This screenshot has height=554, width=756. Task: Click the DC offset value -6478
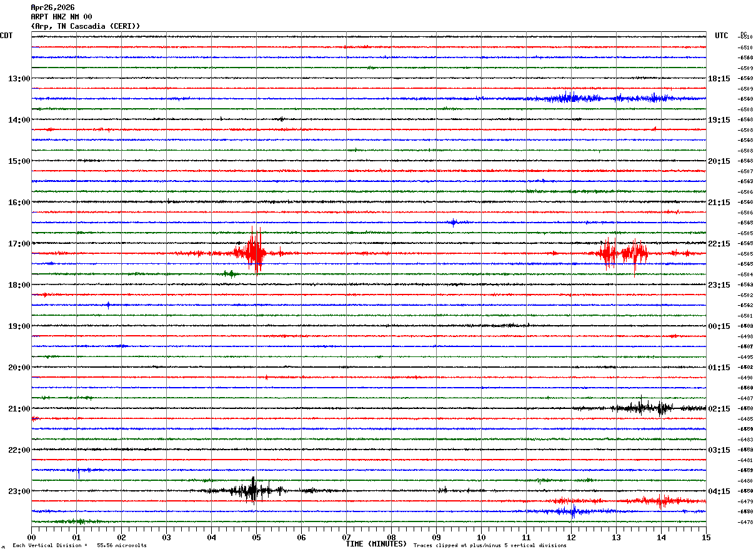click(746, 522)
